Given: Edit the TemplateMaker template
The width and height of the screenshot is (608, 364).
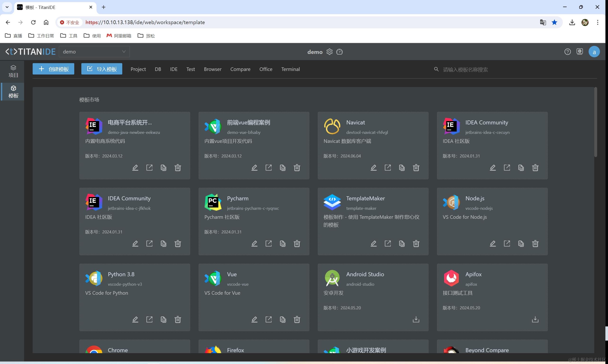Looking at the screenshot, I should coord(374,244).
